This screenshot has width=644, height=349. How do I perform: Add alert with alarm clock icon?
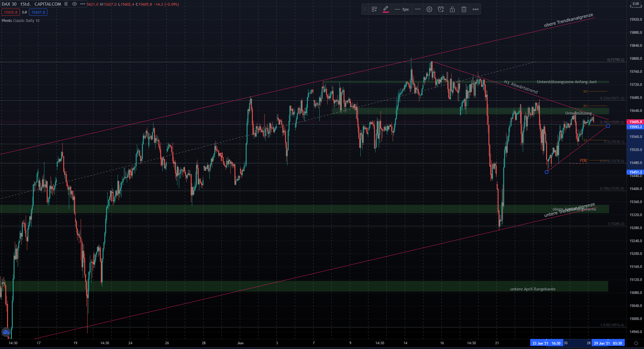(441, 9)
